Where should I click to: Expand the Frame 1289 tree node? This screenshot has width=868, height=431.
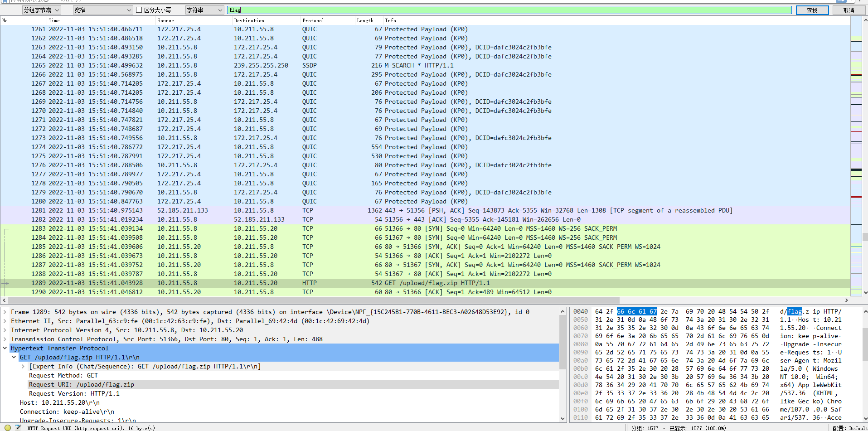(x=5, y=312)
